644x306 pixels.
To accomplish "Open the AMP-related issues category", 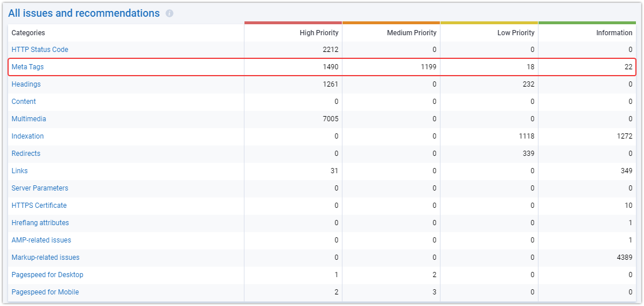I will click(41, 240).
